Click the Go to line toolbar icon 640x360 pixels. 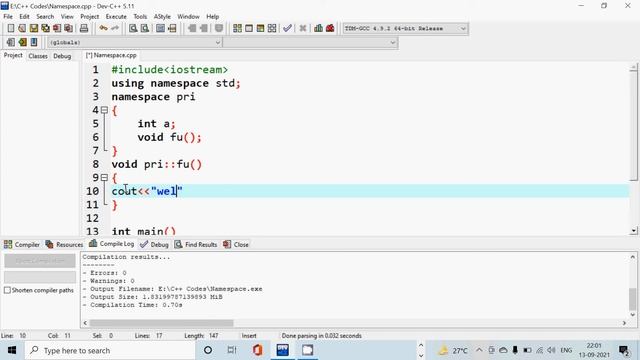coord(172,28)
